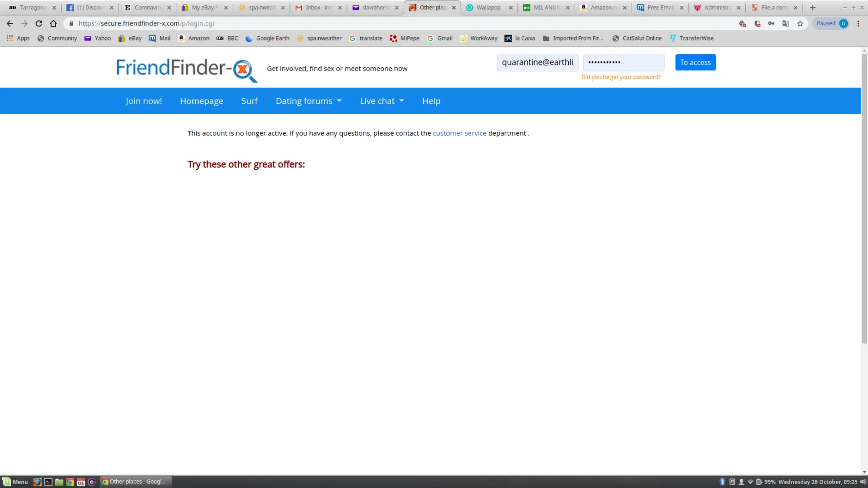Open a new tab with plus icon

812,7
